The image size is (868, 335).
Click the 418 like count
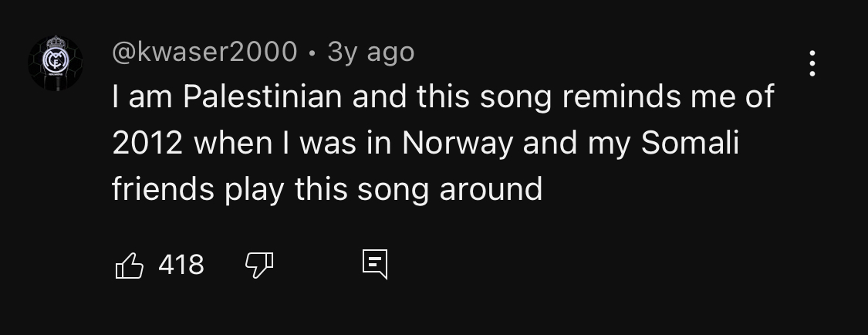tap(181, 265)
